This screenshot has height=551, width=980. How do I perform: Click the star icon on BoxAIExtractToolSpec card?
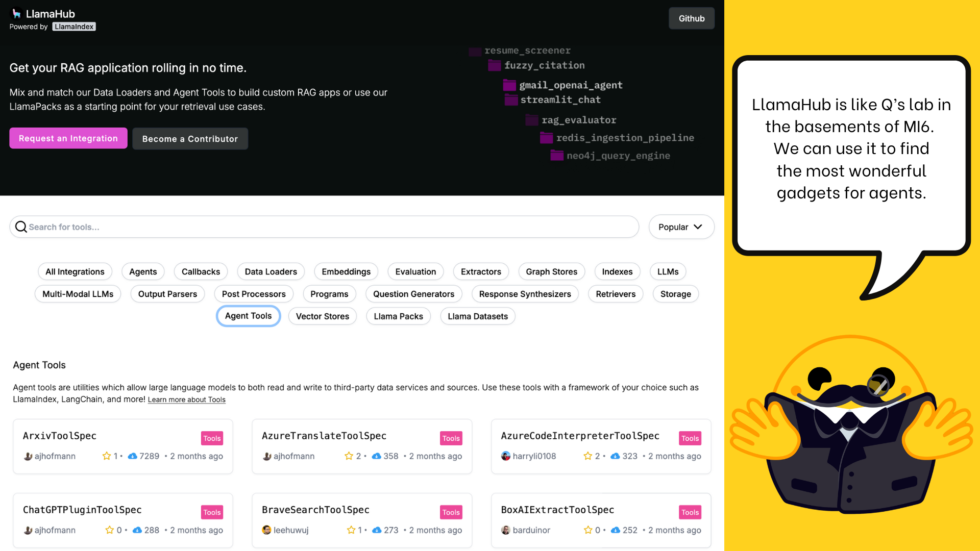point(588,530)
